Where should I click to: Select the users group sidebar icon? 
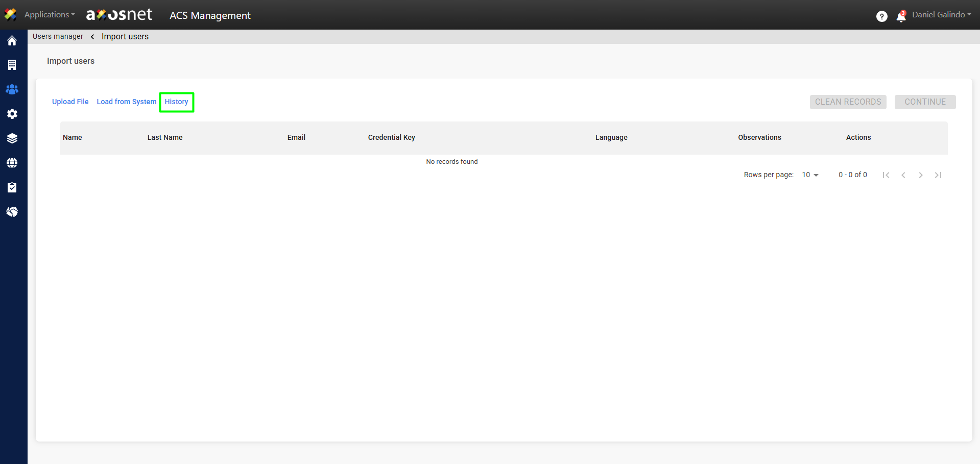[x=12, y=89]
